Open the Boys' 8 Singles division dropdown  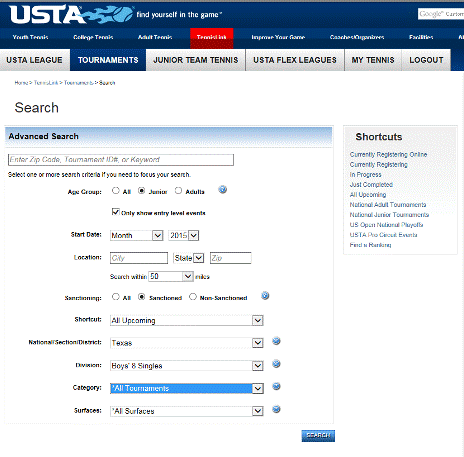pos(187,366)
